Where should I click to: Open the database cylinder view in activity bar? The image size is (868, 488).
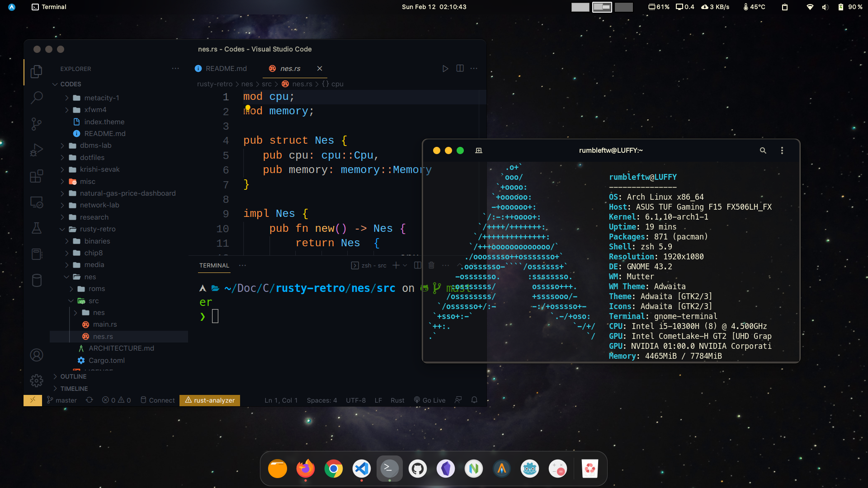[37, 280]
